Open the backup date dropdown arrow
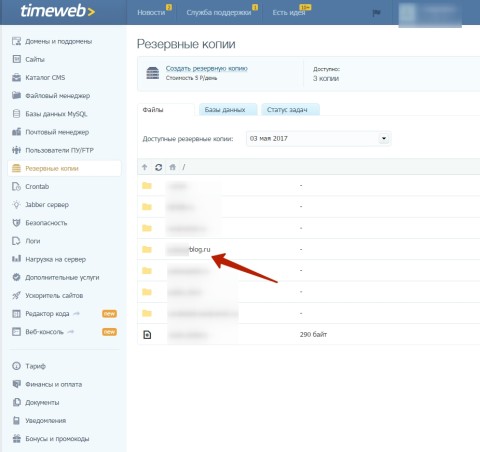 pyautogui.click(x=384, y=138)
